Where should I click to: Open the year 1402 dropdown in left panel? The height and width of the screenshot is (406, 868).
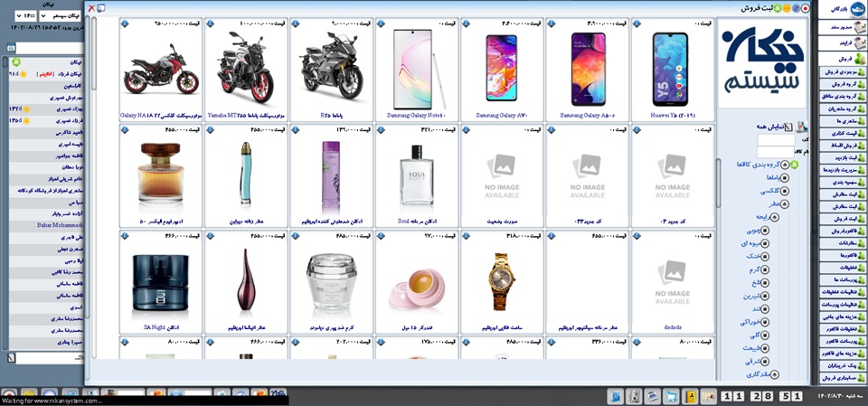point(25,15)
